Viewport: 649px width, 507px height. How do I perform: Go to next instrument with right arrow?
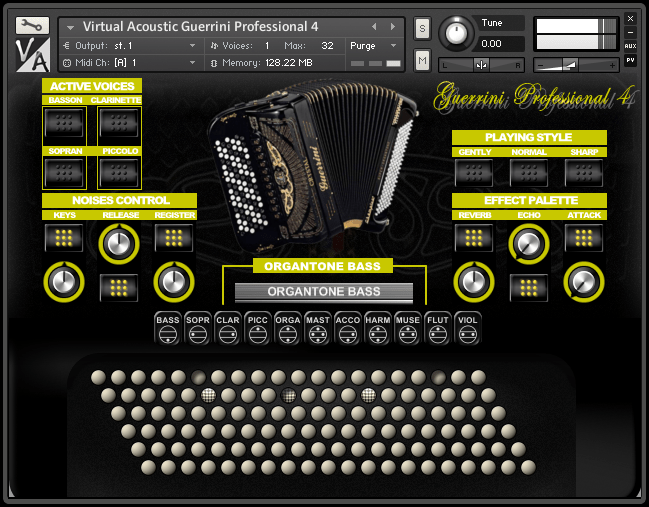click(393, 26)
